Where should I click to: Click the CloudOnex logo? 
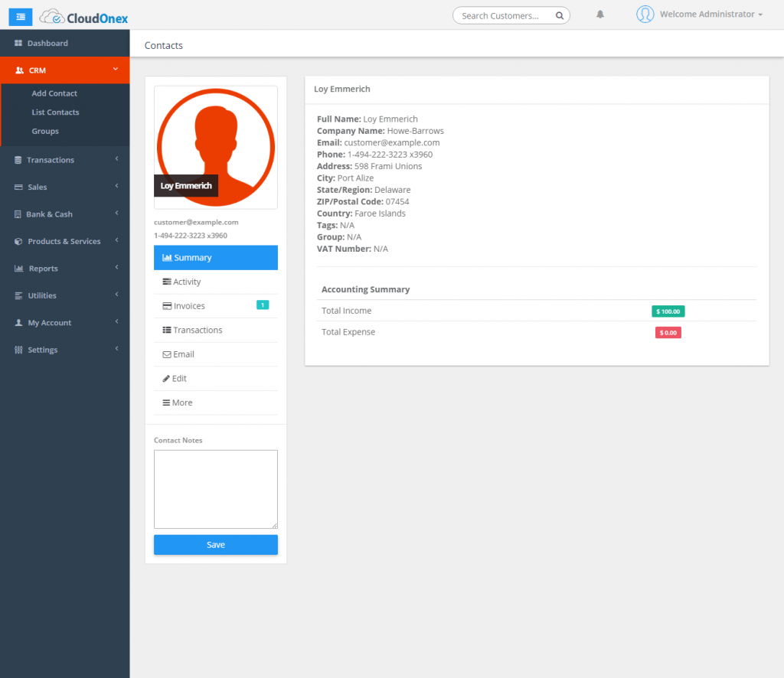(84, 16)
